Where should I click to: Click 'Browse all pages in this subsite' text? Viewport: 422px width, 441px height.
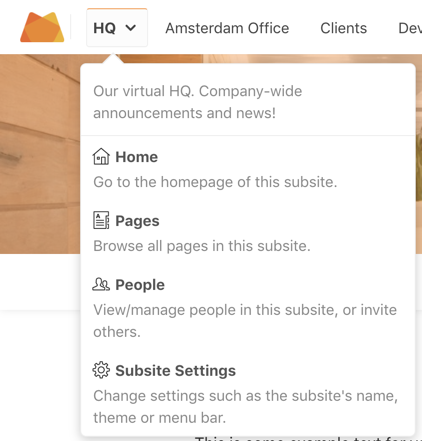tap(202, 246)
